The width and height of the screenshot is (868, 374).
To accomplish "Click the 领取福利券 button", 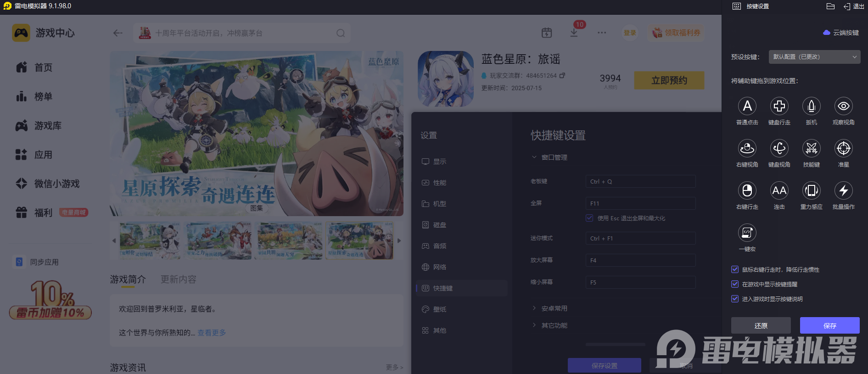I will click(676, 33).
